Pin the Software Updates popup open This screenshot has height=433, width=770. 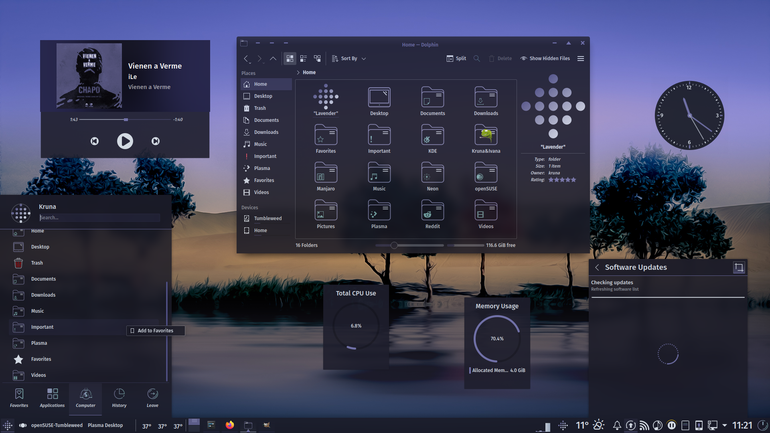pos(739,268)
